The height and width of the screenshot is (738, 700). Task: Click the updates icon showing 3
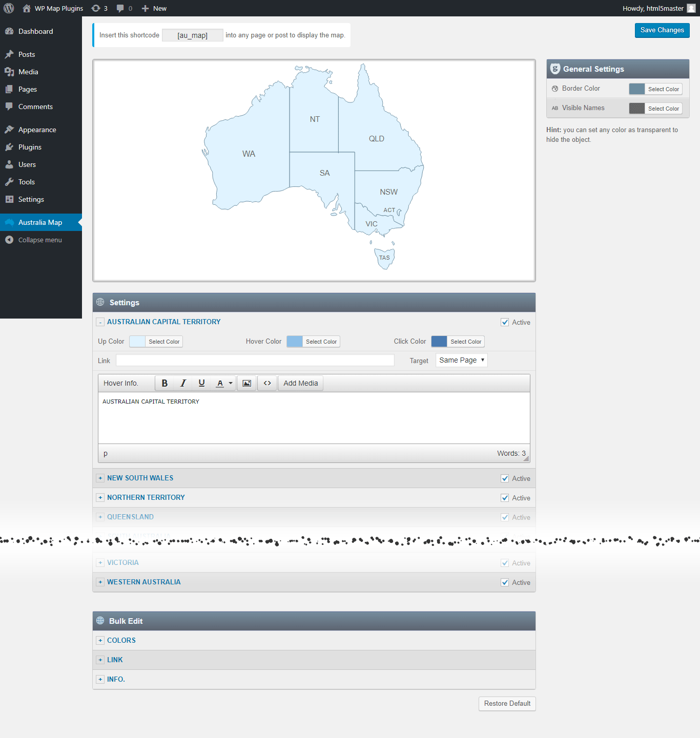(96, 8)
